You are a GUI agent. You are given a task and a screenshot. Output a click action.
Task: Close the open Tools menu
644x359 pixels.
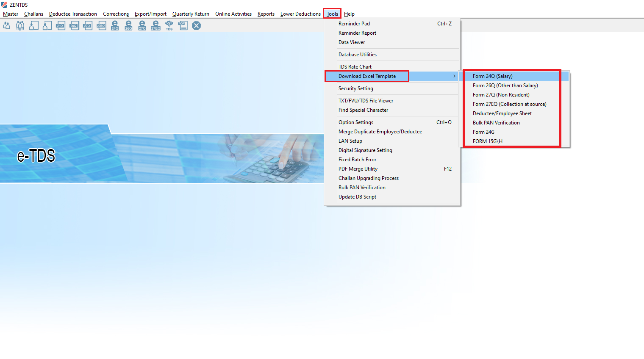(x=332, y=14)
